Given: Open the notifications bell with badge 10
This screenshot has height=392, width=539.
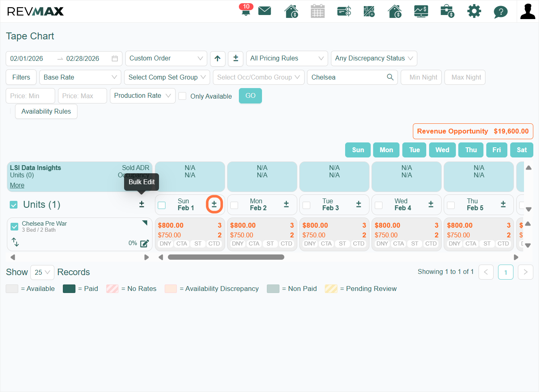Looking at the screenshot, I should click(x=246, y=10).
